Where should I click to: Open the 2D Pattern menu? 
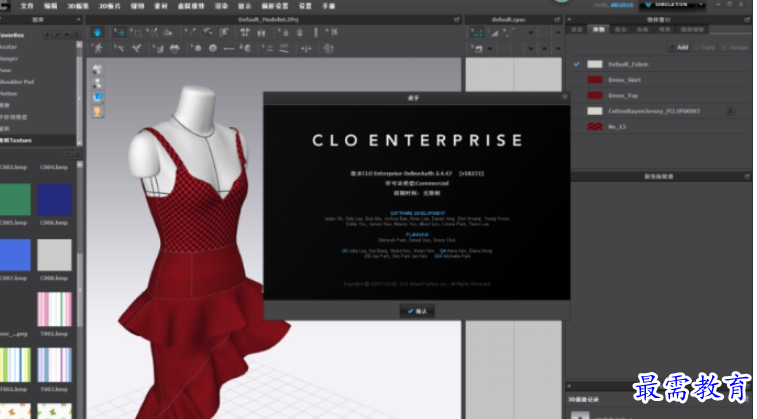coord(110,6)
